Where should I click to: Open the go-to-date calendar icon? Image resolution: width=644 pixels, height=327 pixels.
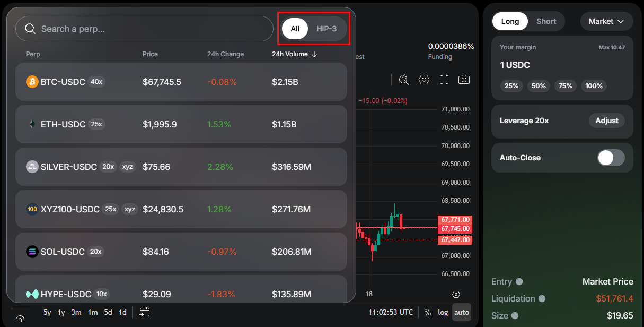click(145, 312)
